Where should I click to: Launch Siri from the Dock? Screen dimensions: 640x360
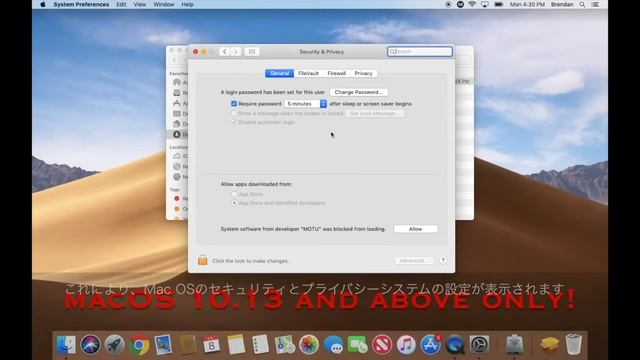pos(90,345)
